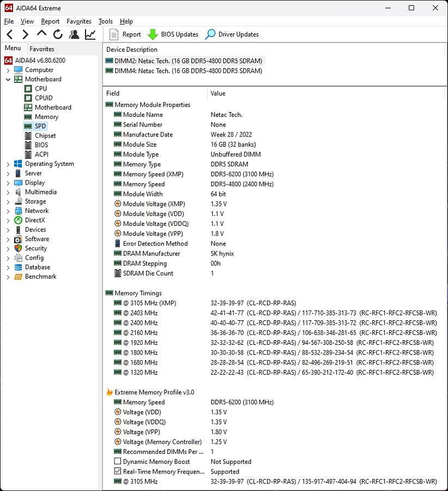Click the Devices icon in tree
Image resolution: width=448 pixels, height=491 pixels.
[x=18, y=230]
